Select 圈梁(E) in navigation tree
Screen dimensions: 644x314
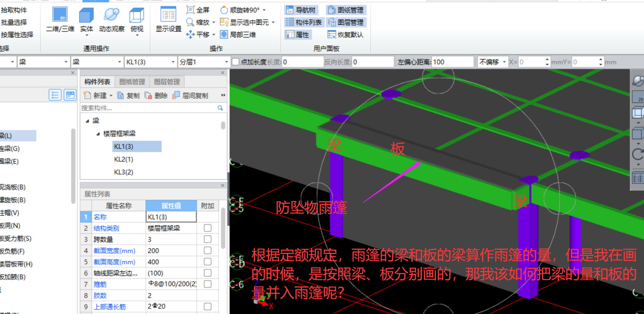click(10, 161)
